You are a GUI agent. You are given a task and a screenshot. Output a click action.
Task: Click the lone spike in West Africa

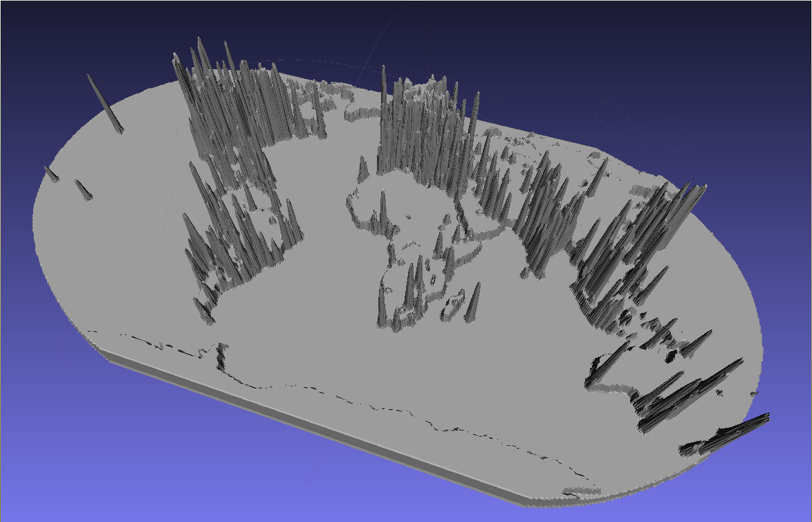[x=382, y=208]
